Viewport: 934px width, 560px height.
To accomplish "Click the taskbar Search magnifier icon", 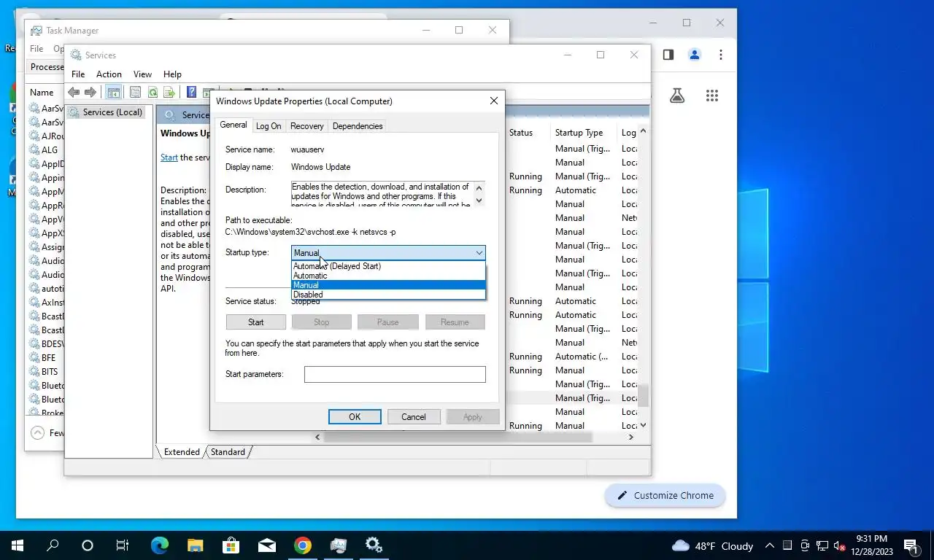I will click(53, 545).
